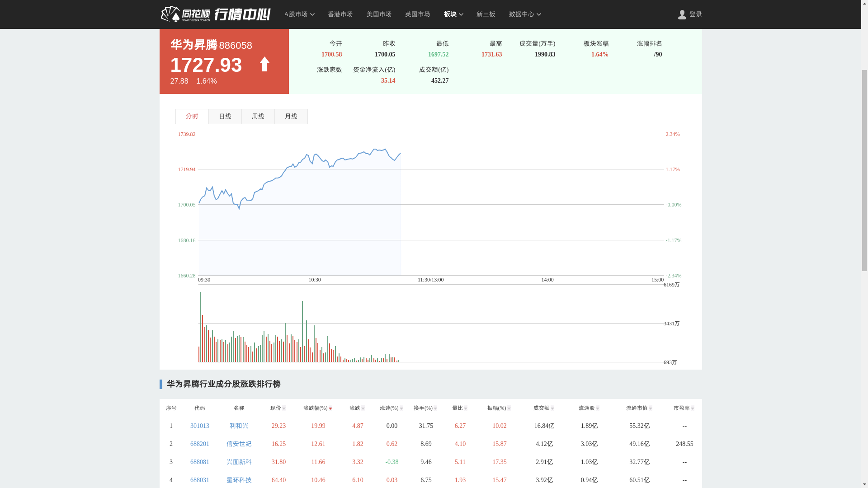Expand the 数据中心 dropdown menu
The width and height of the screenshot is (868, 488).
pyautogui.click(x=524, y=14)
